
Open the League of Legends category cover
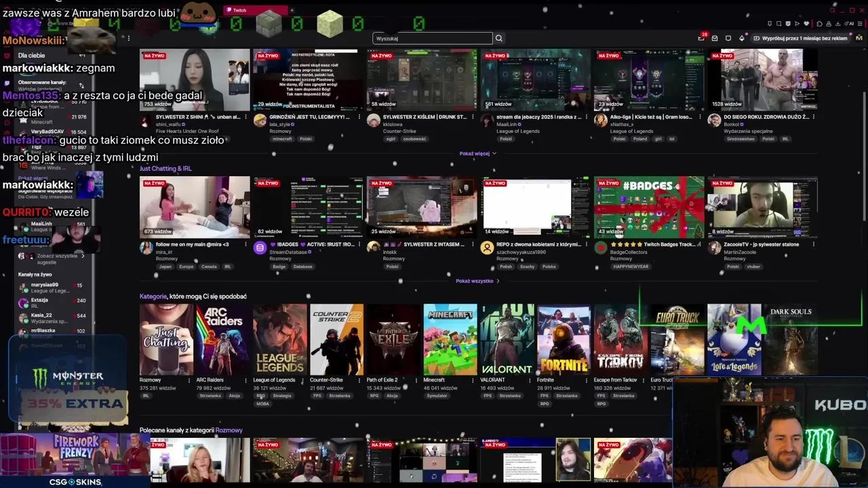(280, 340)
